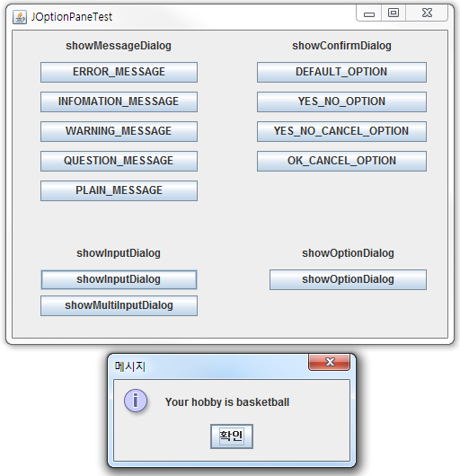
Task: Click the YES_NO_OPTION button
Action: (341, 101)
